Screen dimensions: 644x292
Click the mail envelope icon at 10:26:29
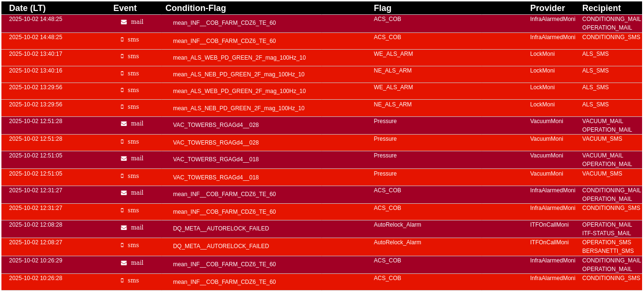tap(124, 263)
